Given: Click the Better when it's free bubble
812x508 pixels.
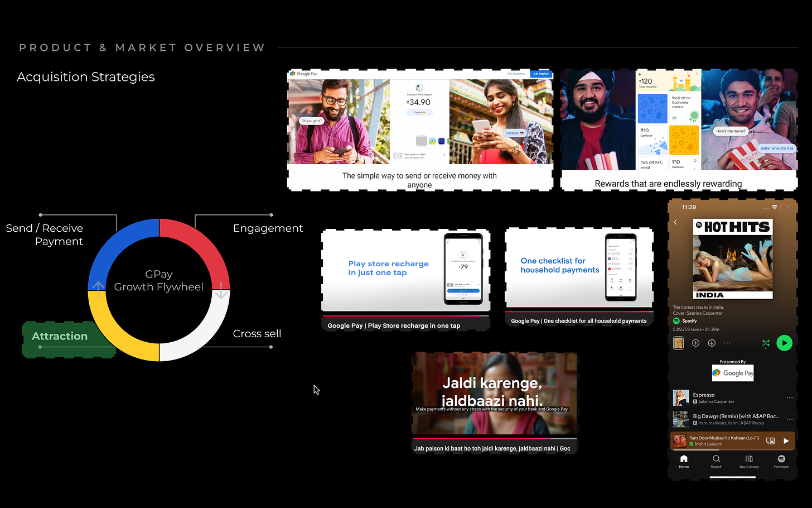Looking at the screenshot, I should [777, 148].
